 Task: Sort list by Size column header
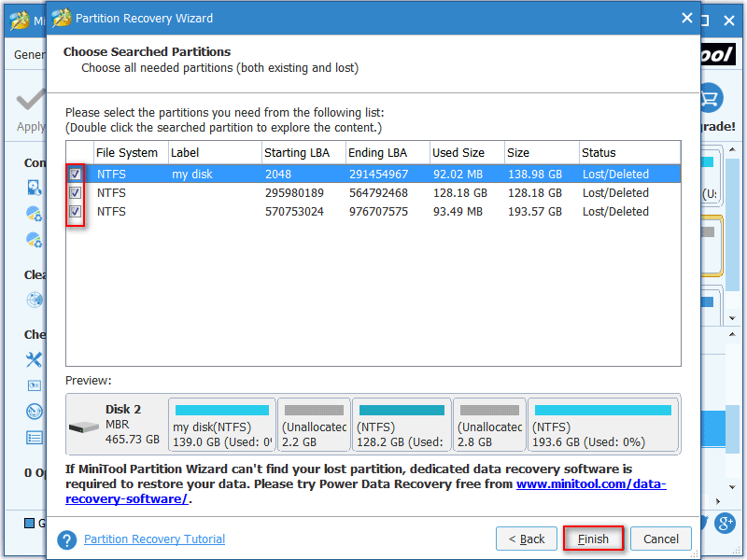point(542,153)
